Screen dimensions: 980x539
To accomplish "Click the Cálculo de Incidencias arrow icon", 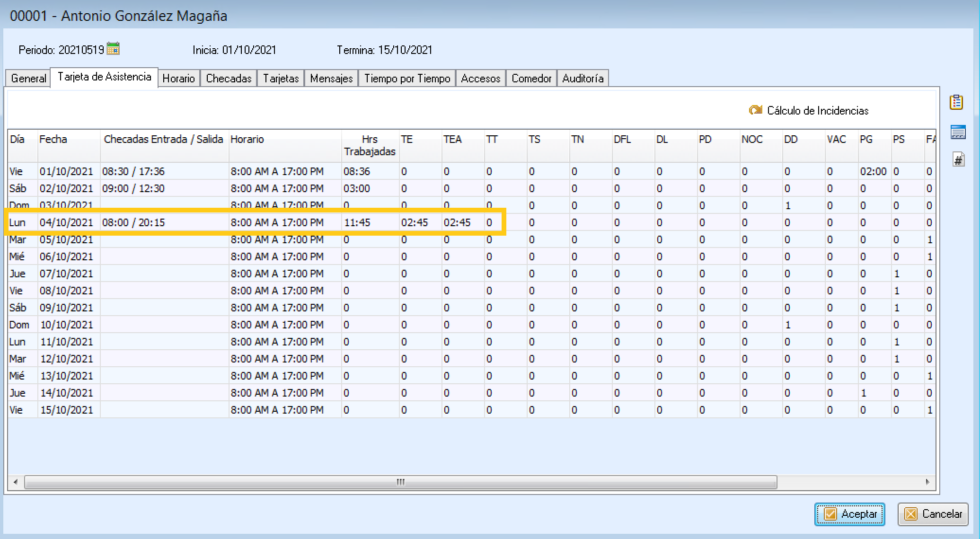I will [755, 110].
